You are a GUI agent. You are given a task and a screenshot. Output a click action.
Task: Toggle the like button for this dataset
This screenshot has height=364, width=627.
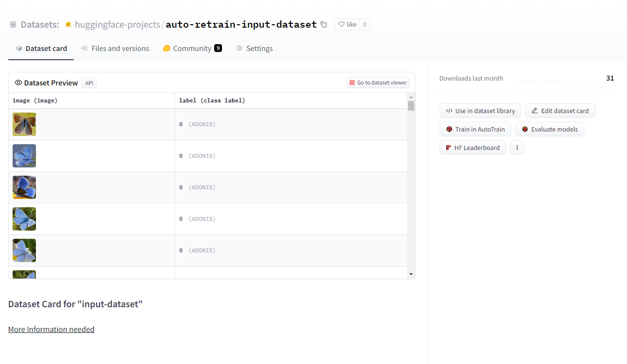tap(347, 24)
